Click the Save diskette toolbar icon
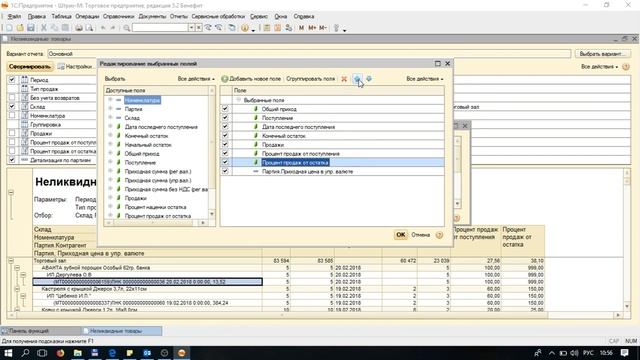This screenshot has height=360, width=640. 31,28
